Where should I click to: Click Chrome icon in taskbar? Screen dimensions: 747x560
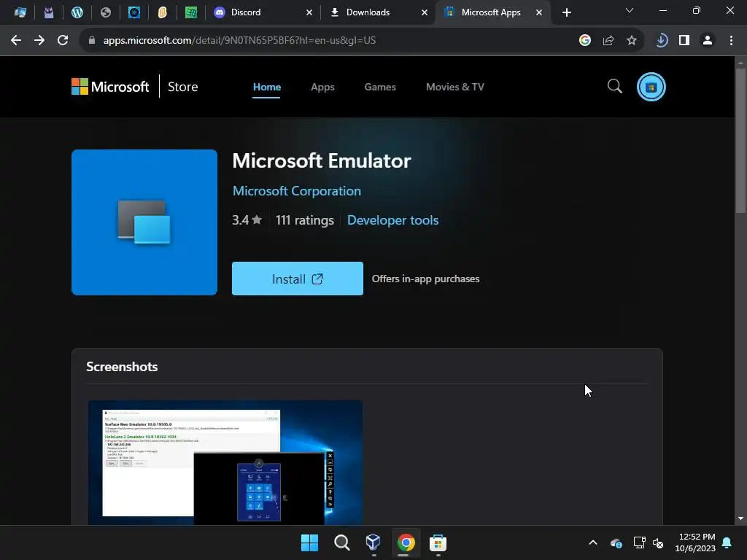point(406,542)
